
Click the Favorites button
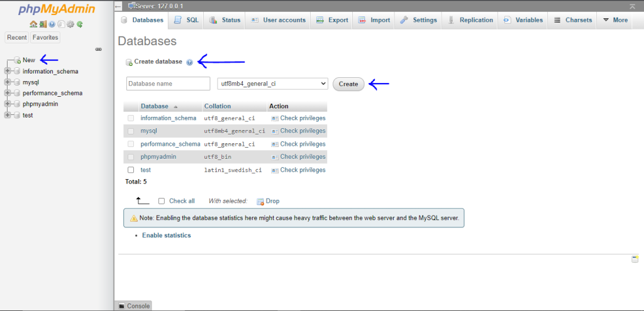click(45, 37)
